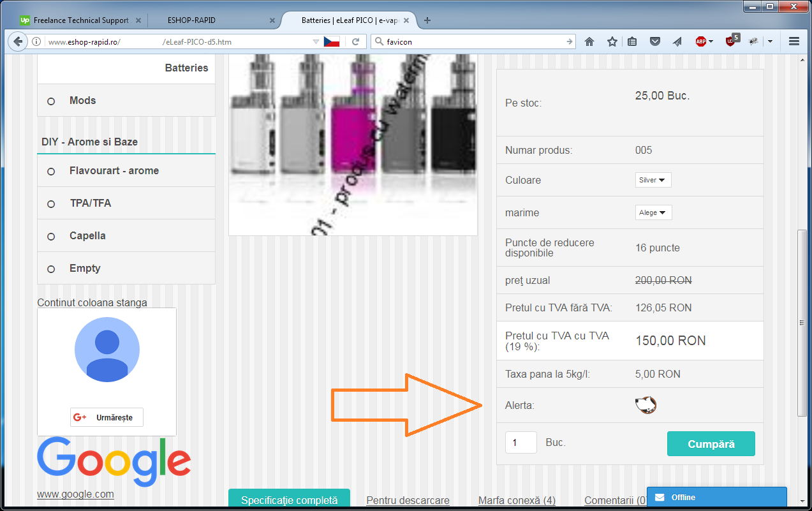This screenshot has width=812, height=511.
Task: Click the eLeaf PICO product image
Action: click(x=353, y=144)
